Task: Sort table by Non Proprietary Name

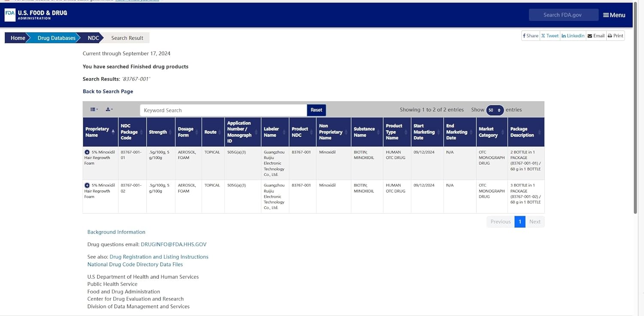Action: 334,132
